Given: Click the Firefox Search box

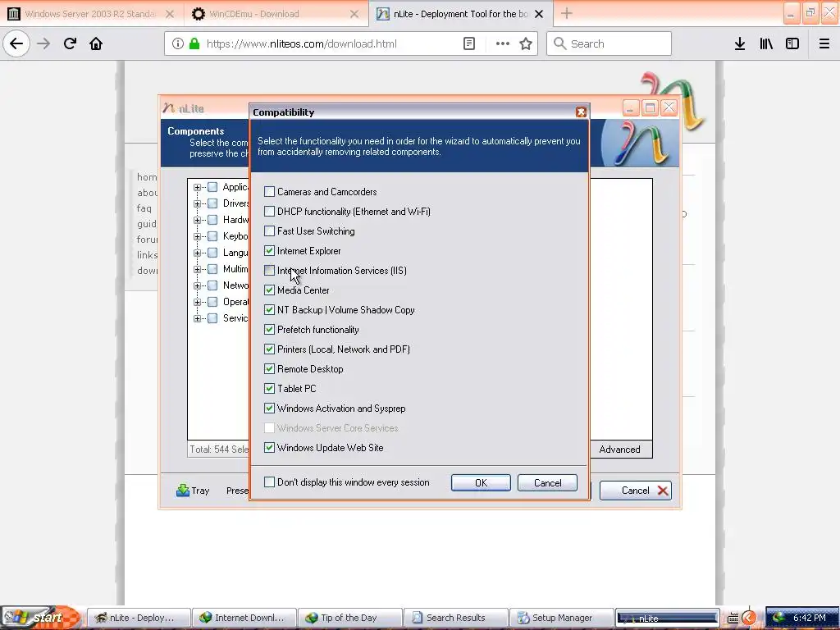Looking at the screenshot, I should pos(609,43).
